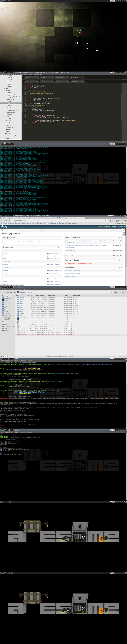Collapse the templatetags folder in Sublime sidebar
Viewport: 127px width, 644px height.
pyautogui.click(x=6, y=100)
